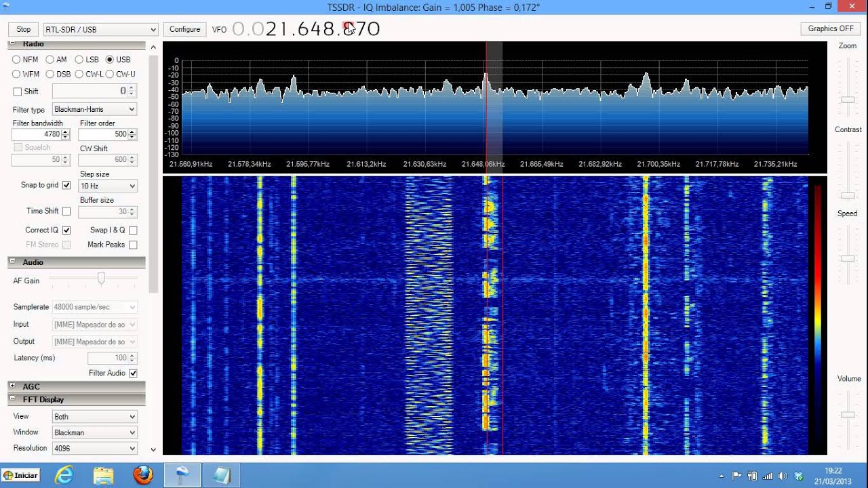Uncheck the Snap to grid checkbox
Viewport: 868px width, 488px height.
tap(66, 185)
